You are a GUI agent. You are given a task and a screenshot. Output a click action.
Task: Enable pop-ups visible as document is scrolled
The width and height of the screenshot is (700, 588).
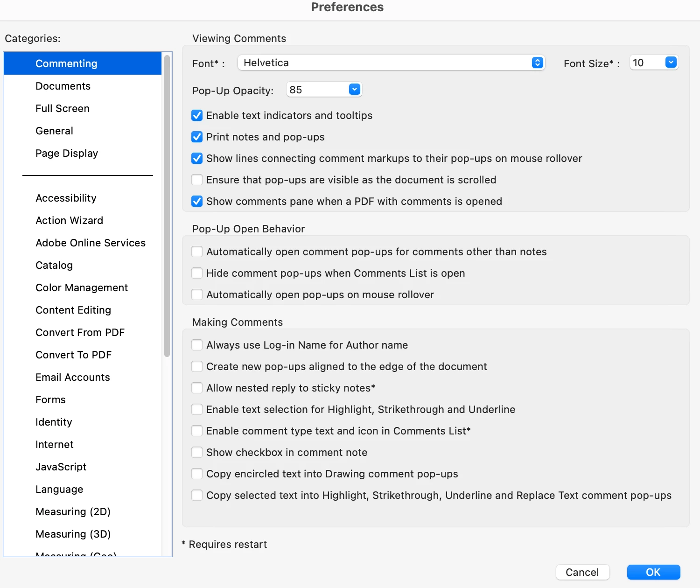[x=197, y=180]
